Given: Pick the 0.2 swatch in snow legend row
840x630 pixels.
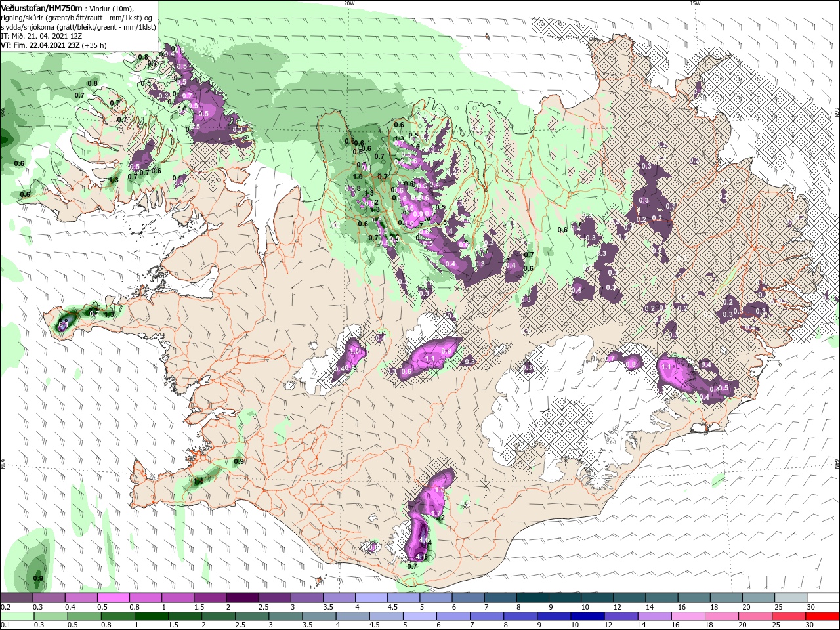Looking at the screenshot, I should click(16, 597).
